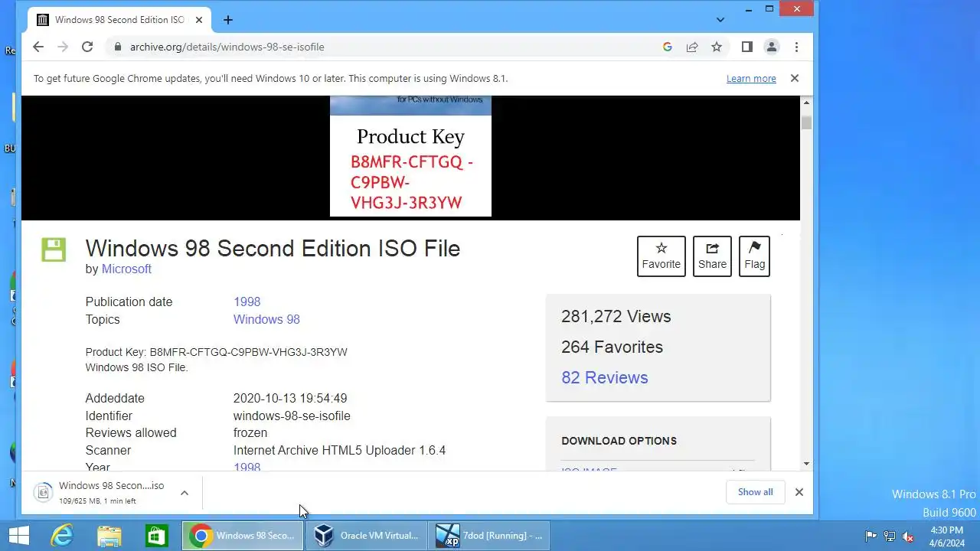Bookmark this page with the star icon

pos(717,47)
